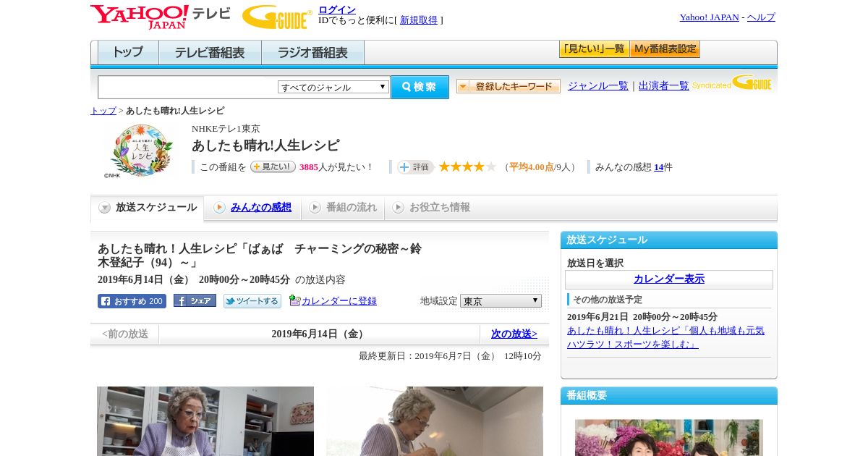Click the 見たい! plus button
Image resolution: width=868 pixels, height=456 pixels.
coord(273,166)
